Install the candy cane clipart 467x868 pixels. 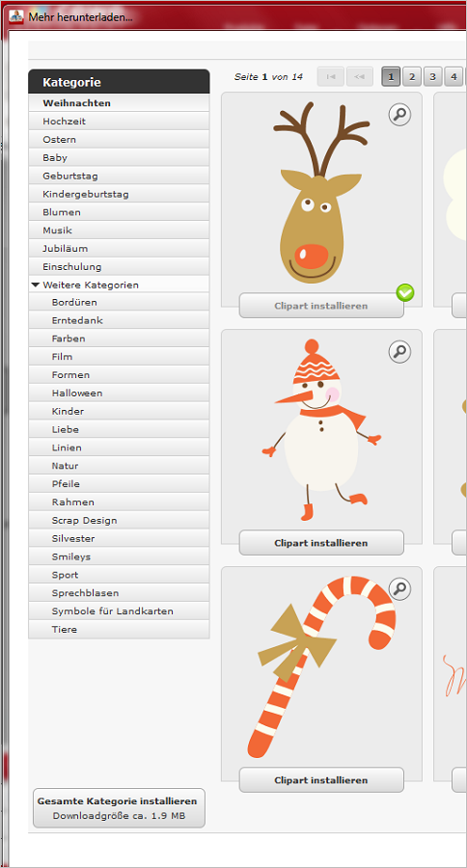pyautogui.click(x=321, y=780)
